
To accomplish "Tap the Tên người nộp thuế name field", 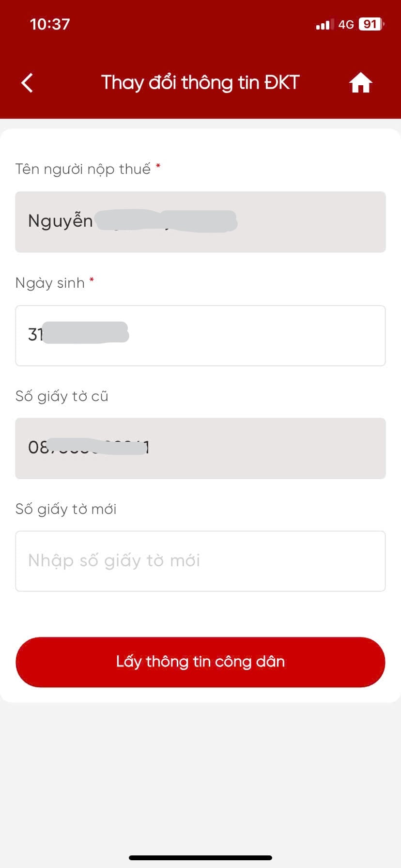I will tap(200, 222).
